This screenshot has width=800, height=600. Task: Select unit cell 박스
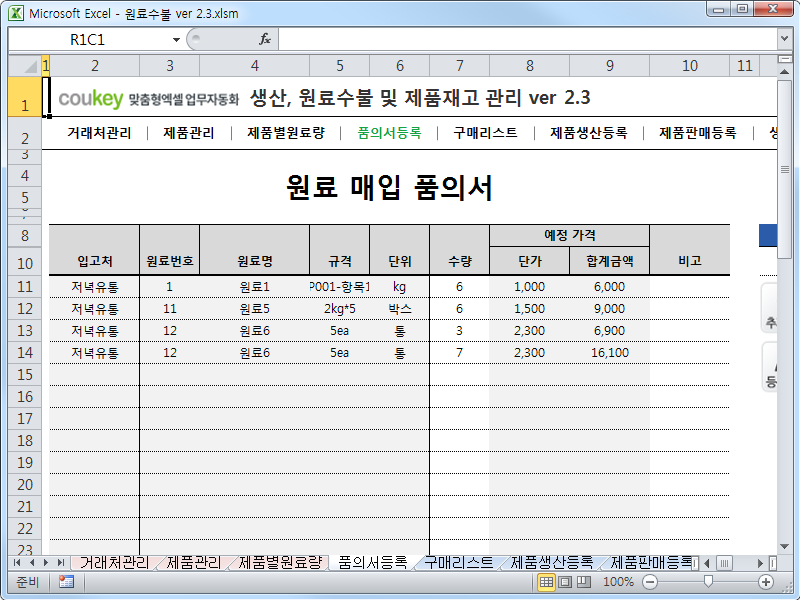[399, 309]
